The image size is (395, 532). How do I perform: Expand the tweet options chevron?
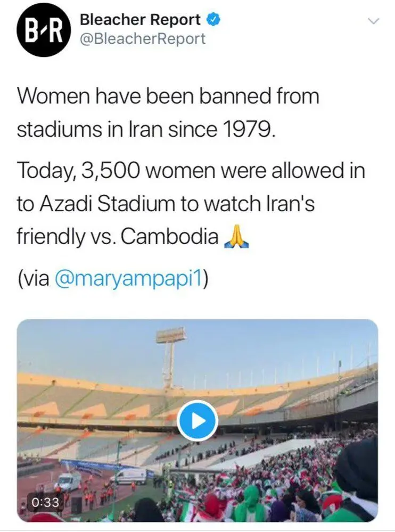tap(373, 21)
